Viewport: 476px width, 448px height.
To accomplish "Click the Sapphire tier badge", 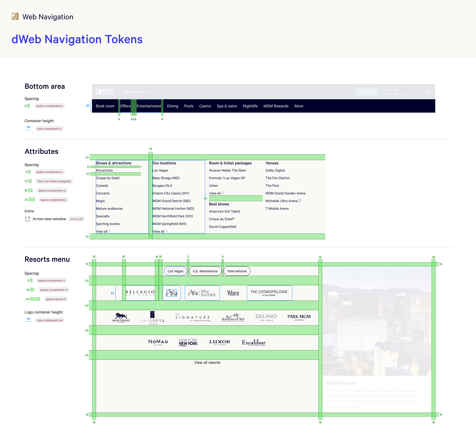I will [x=367, y=92].
